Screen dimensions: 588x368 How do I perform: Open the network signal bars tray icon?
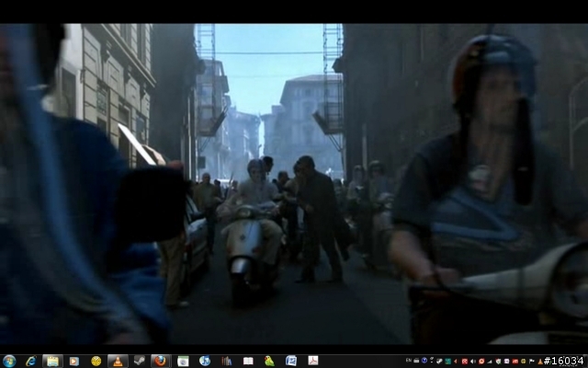click(490, 362)
